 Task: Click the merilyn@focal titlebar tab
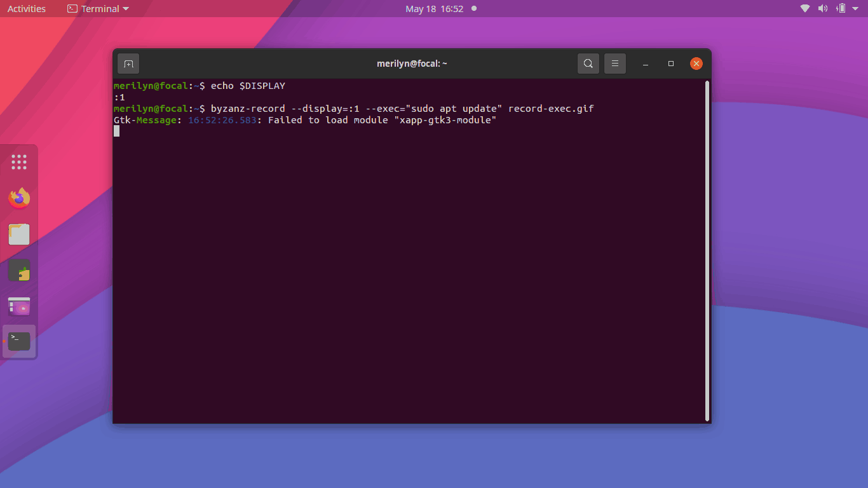[412, 63]
